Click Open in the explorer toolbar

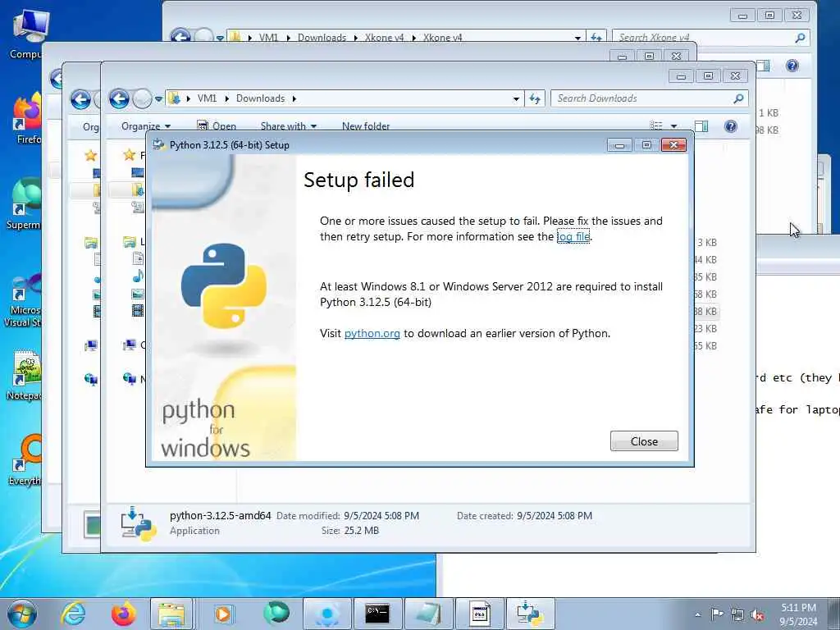click(x=217, y=126)
